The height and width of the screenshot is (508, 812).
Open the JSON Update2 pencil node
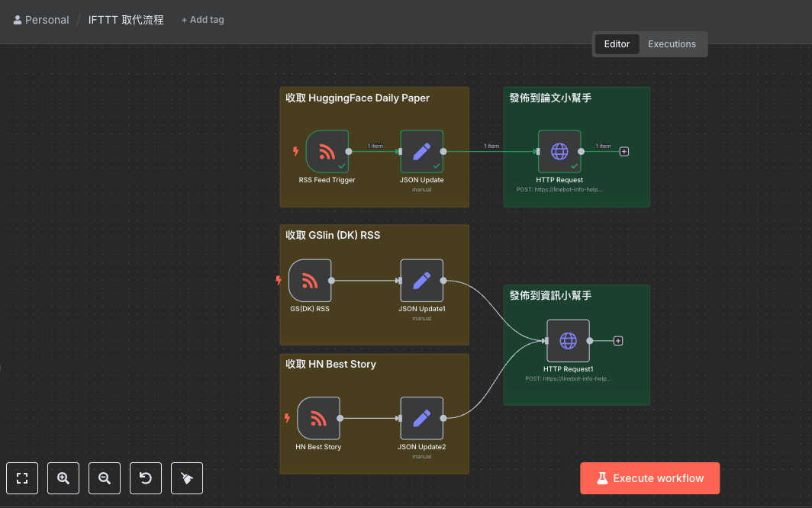(x=421, y=418)
